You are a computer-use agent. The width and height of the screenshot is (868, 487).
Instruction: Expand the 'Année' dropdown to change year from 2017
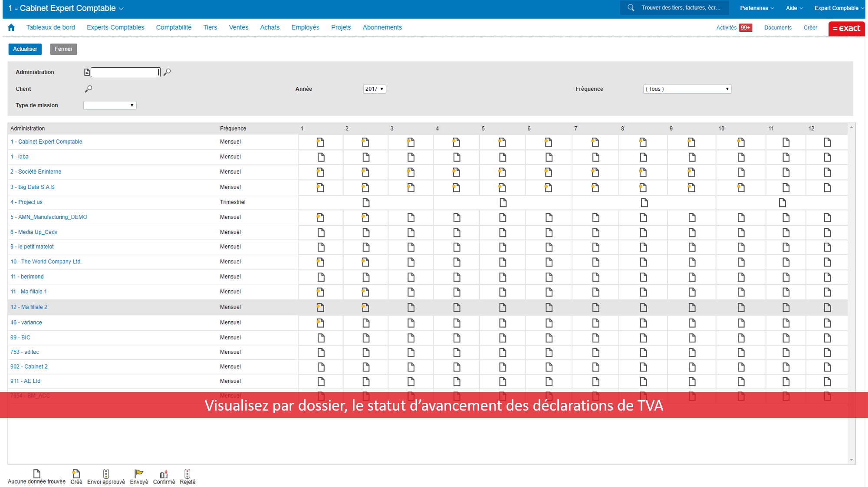click(x=374, y=89)
